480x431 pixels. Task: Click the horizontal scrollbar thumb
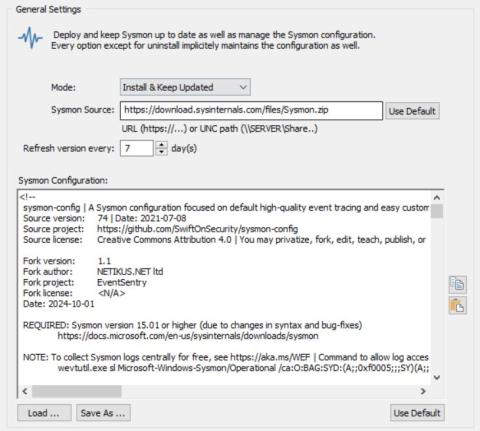(x=77, y=391)
